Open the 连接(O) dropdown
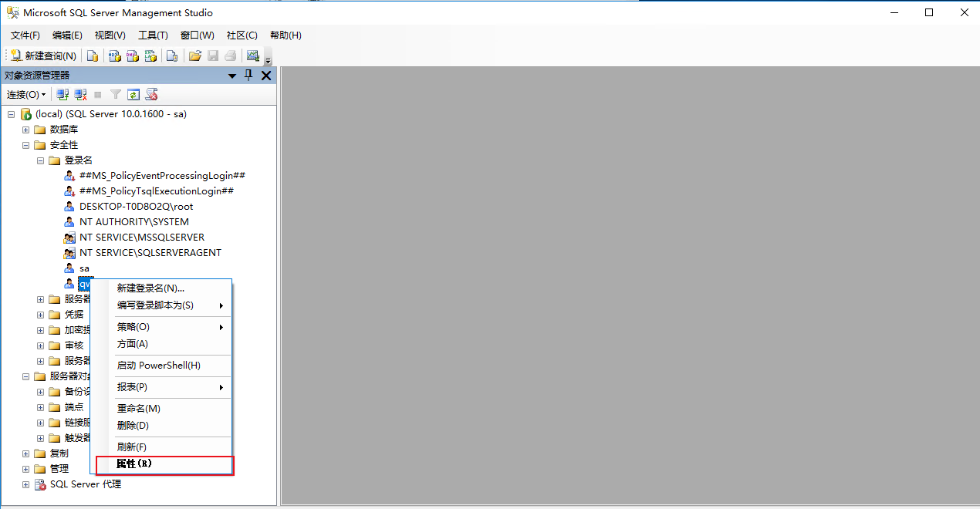This screenshot has width=980, height=509. [26, 94]
